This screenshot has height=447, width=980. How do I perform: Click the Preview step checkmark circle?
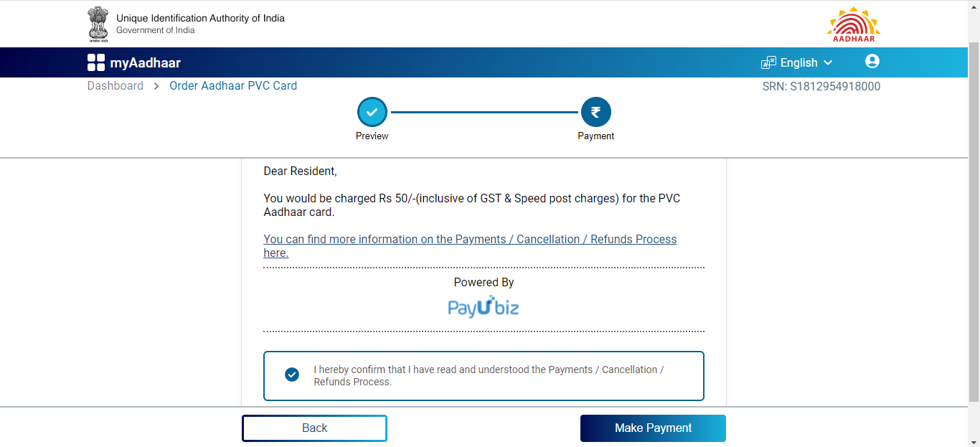click(x=372, y=112)
